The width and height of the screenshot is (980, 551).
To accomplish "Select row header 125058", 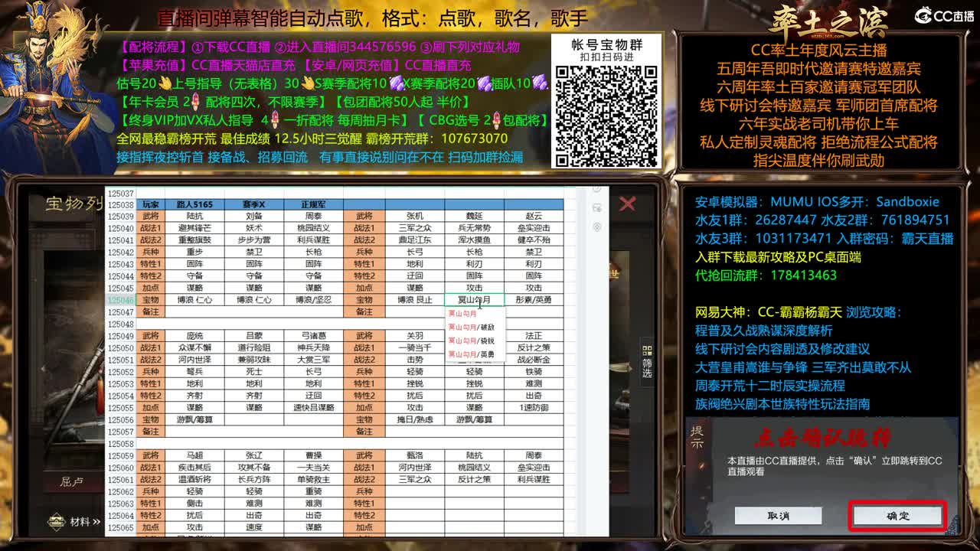I will tap(121, 444).
